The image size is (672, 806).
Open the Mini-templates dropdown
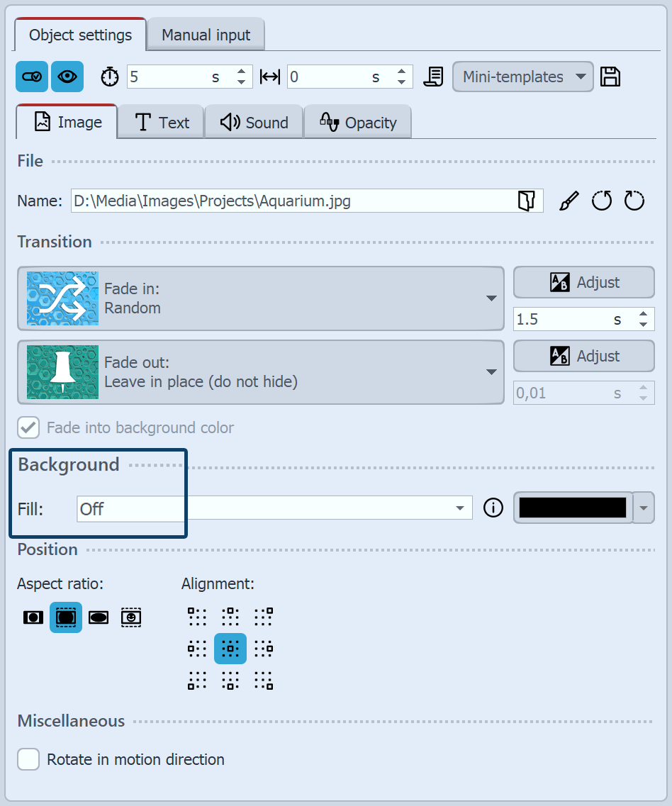(523, 77)
